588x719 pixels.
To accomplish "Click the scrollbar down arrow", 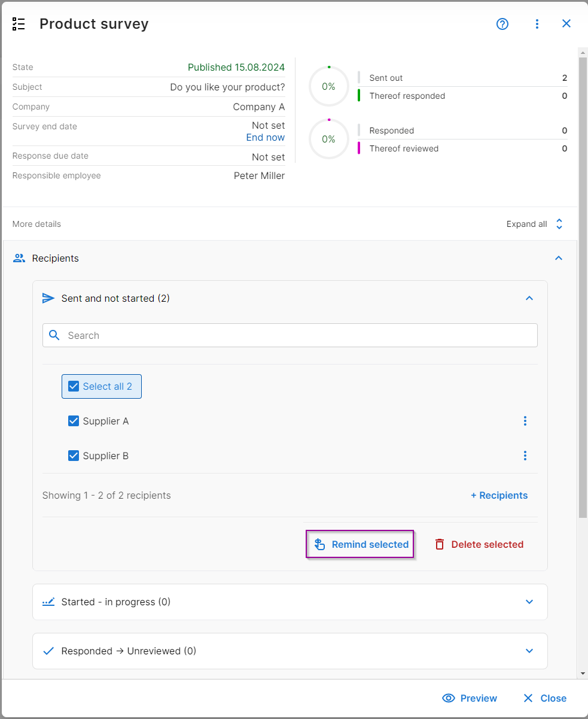I will click(x=583, y=674).
